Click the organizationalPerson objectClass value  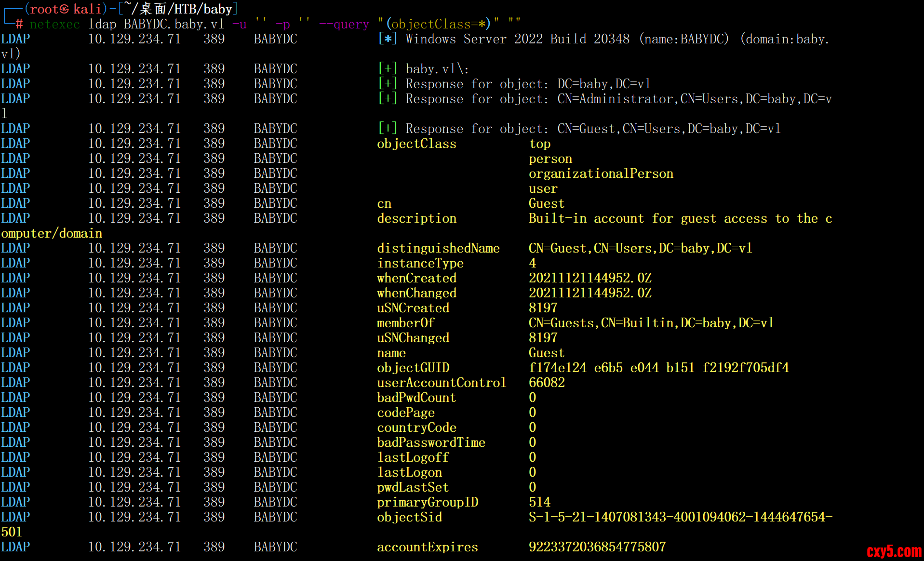click(601, 174)
